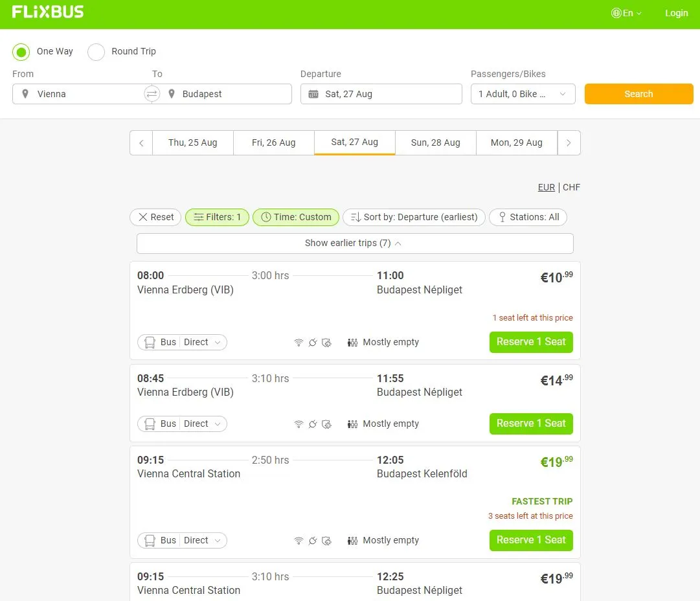Click WiFi icon on 08:45 trip
Screen dimensions: 700x601
(x=299, y=424)
